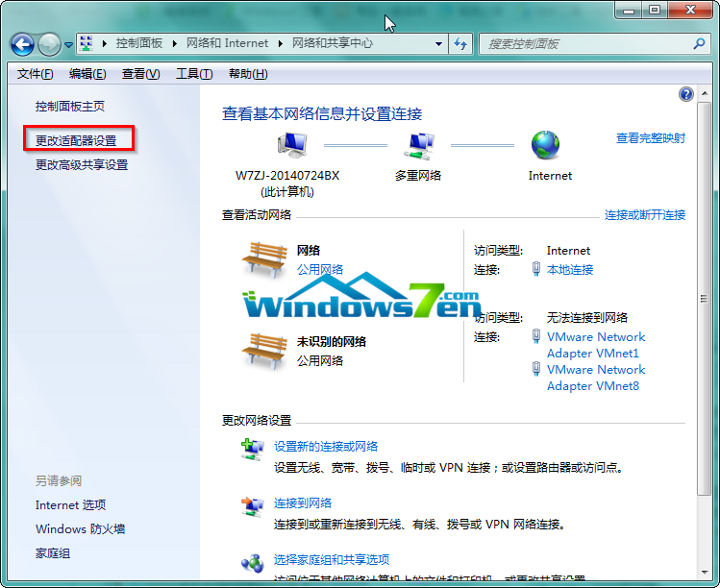Open the 文件(F) menu

[35, 74]
